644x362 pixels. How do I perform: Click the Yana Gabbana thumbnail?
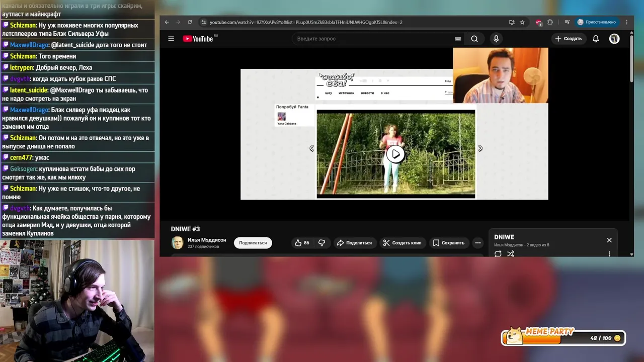coord(281,116)
